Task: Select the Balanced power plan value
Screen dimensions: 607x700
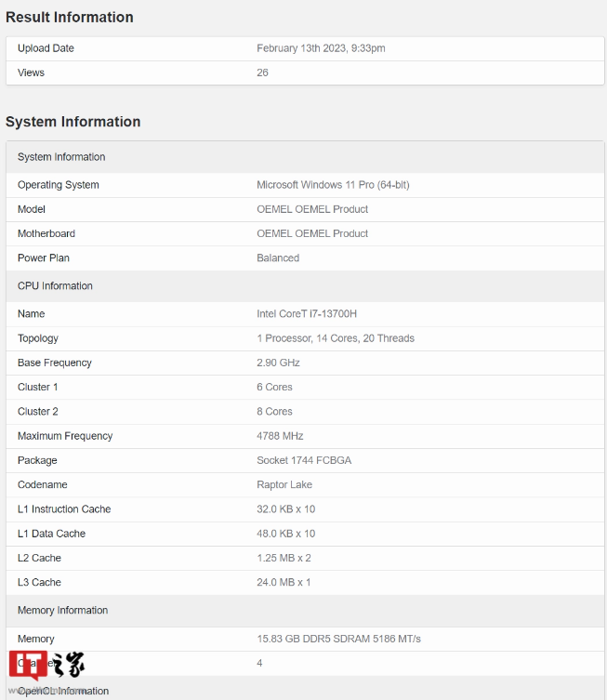Action: coord(278,258)
